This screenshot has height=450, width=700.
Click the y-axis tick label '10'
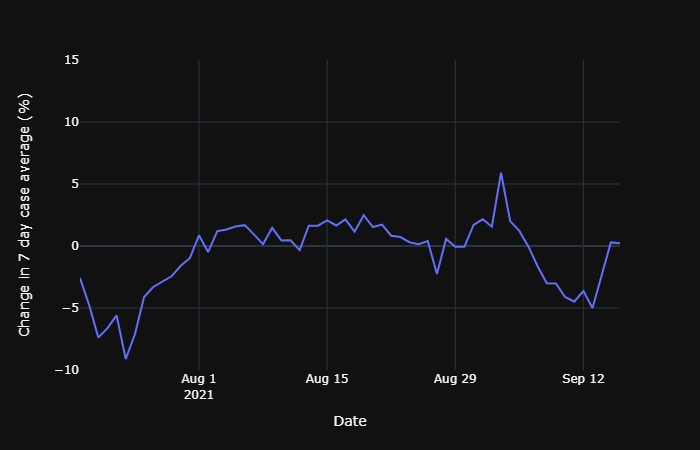(x=71, y=122)
